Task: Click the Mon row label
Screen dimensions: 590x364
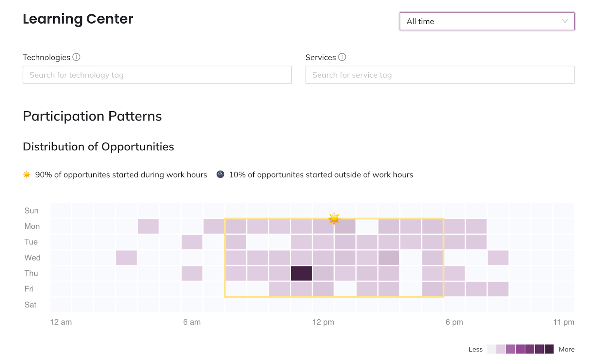Action: coord(32,226)
